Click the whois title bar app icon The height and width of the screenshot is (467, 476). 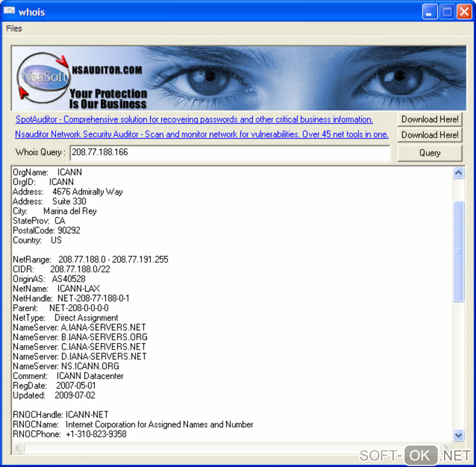pos(9,11)
